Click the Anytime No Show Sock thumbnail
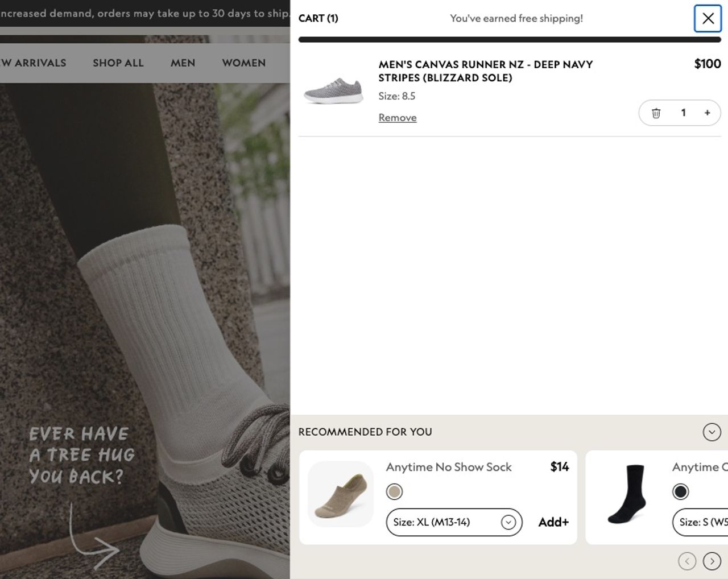Viewport: 728px width, 579px height. coord(341,494)
